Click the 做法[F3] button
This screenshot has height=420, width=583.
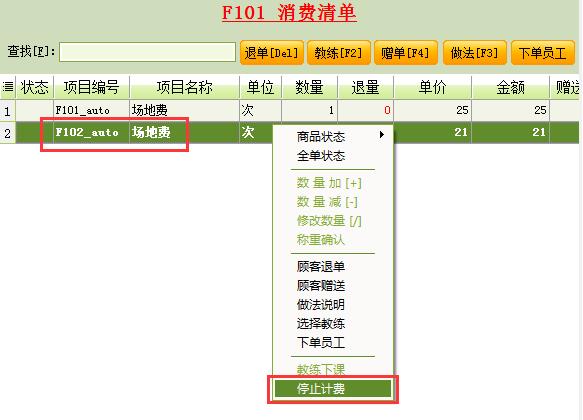(x=474, y=53)
